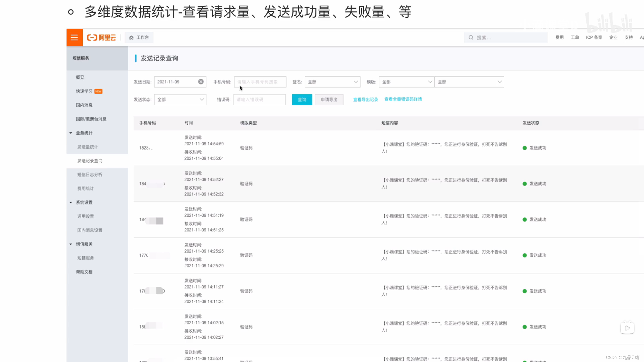Screen dimensions: 644x362
Task: Focus the top 搜索 search box
Action: (x=506, y=37)
